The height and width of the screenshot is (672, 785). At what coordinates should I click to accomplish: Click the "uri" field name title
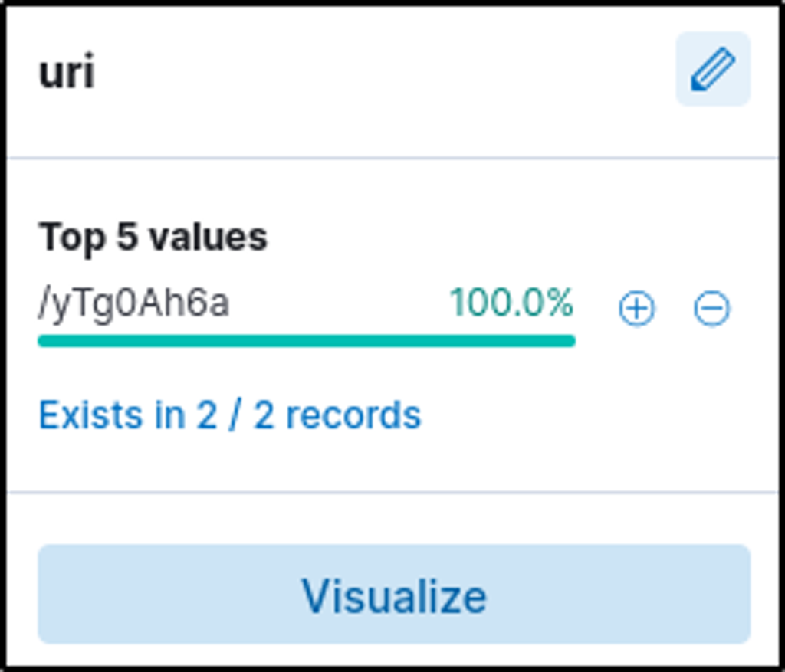pos(67,73)
